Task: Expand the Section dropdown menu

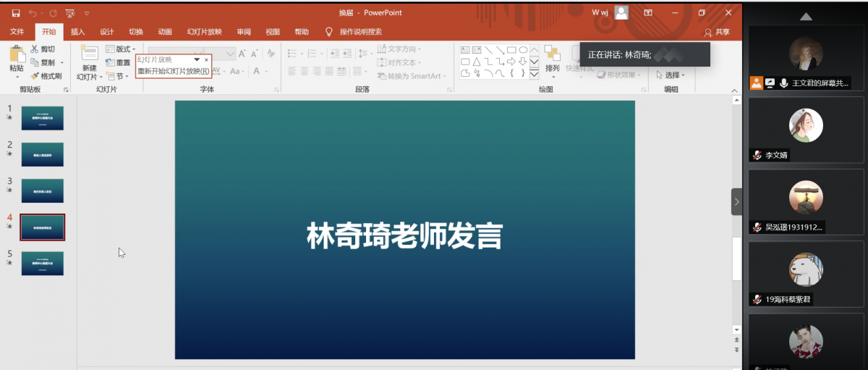Action: click(x=117, y=76)
